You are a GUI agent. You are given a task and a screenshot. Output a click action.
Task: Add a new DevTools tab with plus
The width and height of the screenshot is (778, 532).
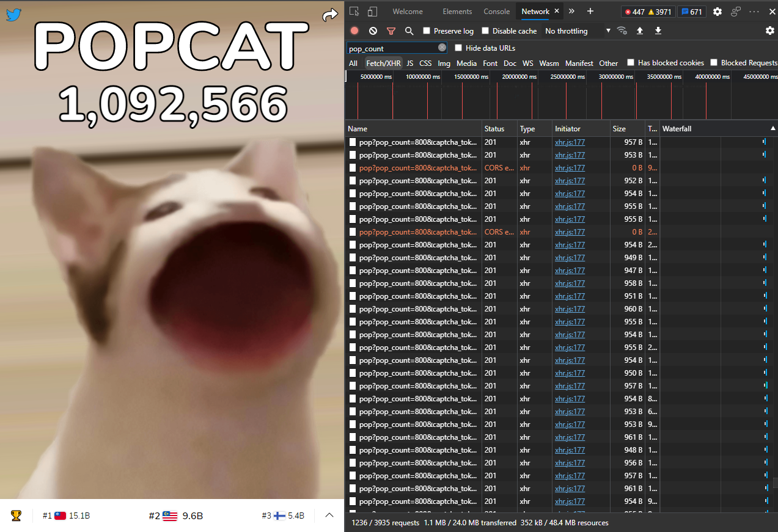(x=590, y=12)
